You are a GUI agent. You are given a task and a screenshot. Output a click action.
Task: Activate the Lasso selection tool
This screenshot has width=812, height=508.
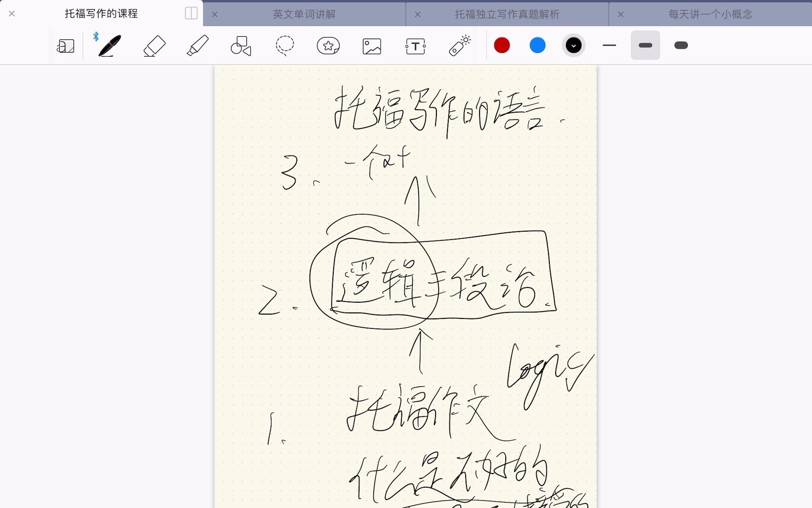[x=284, y=45]
